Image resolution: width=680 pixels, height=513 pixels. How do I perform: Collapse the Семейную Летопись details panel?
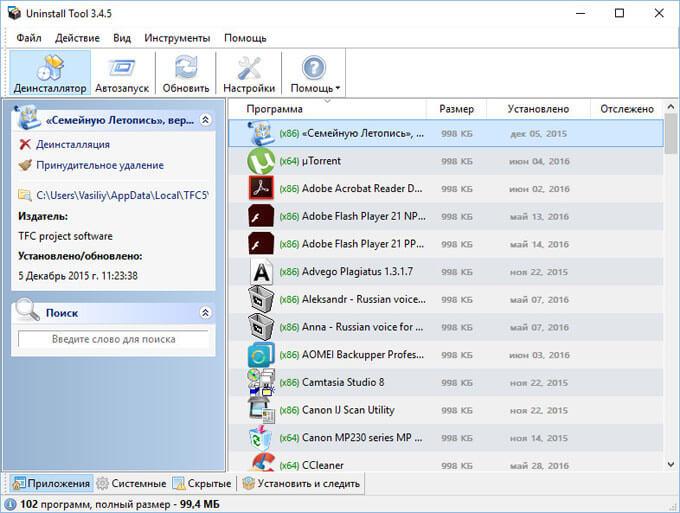point(206,120)
